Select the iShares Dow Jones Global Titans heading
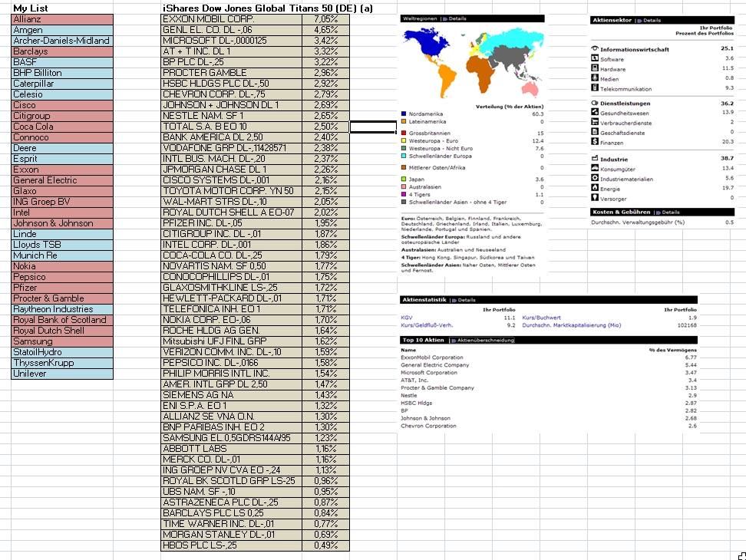The image size is (746, 560). [268, 8]
